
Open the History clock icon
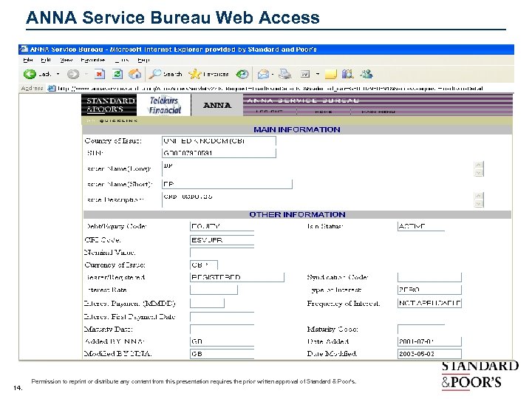242,74
